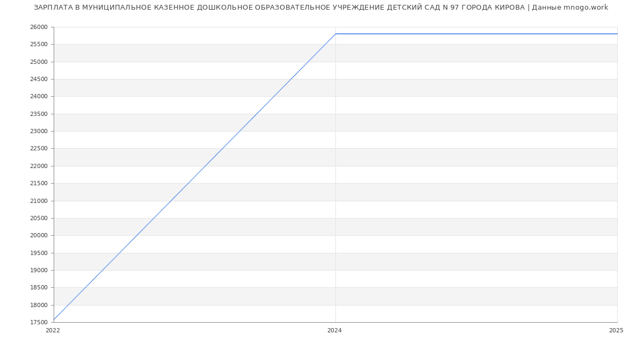This screenshot has width=644, height=349.
Task: Click the 25000 y-axis label
Action: [39, 62]
